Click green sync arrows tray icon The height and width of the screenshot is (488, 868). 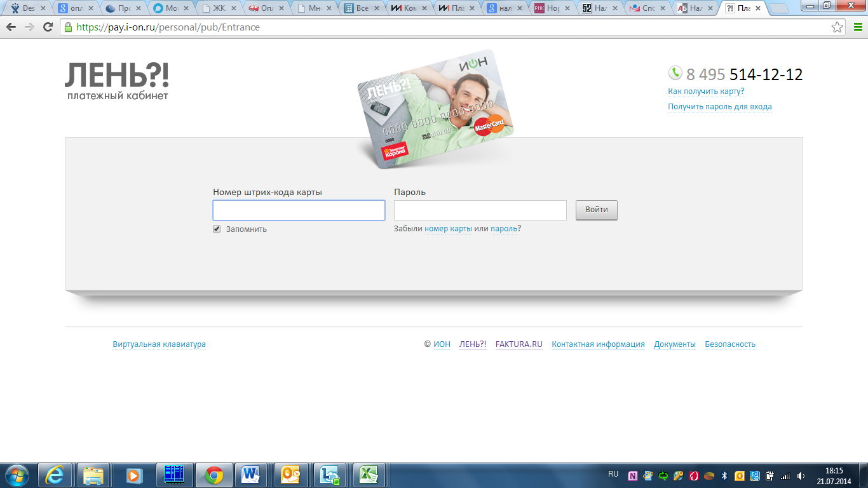663,475
